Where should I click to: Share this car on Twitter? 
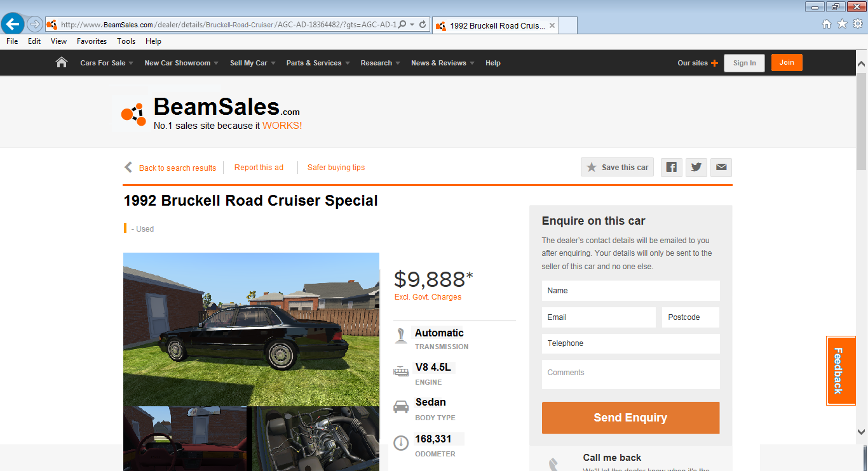[x=696, y=167]
